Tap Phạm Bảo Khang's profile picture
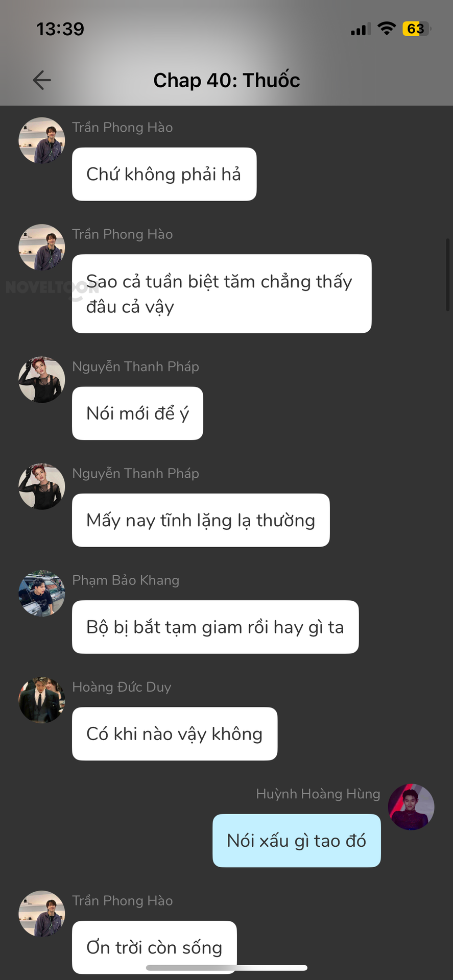453x980 pixels. pos(42,593)
